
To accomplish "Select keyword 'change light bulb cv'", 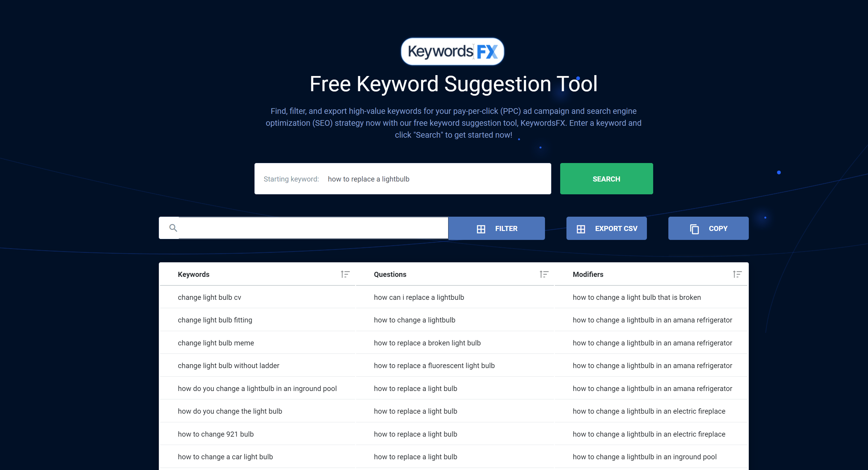I will [209, 297].
